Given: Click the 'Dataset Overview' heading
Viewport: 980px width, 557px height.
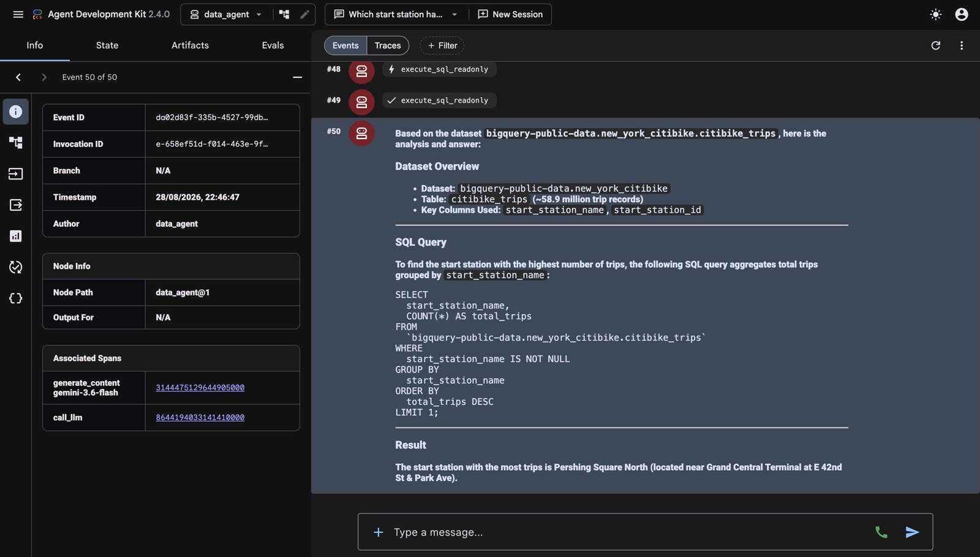Looking at the screenshot, I should (x=437, y=166).
